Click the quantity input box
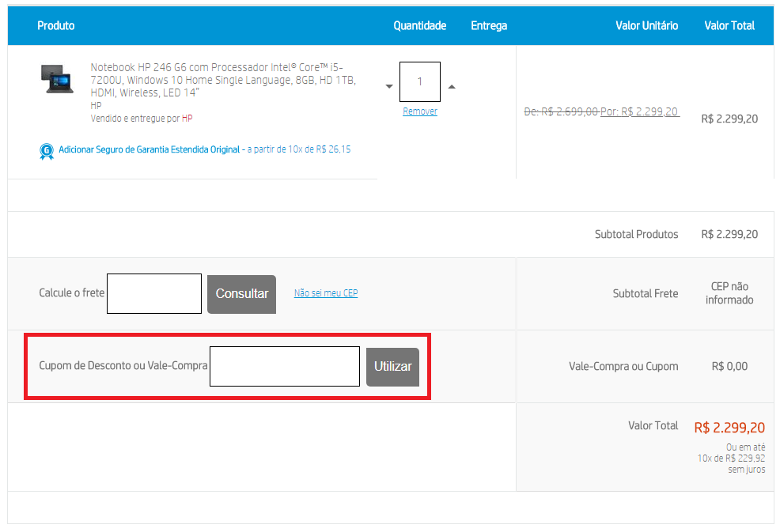Image resolution: width=780 pixels, height=532 pixels. pyautogui.click(x=420, y=81)
